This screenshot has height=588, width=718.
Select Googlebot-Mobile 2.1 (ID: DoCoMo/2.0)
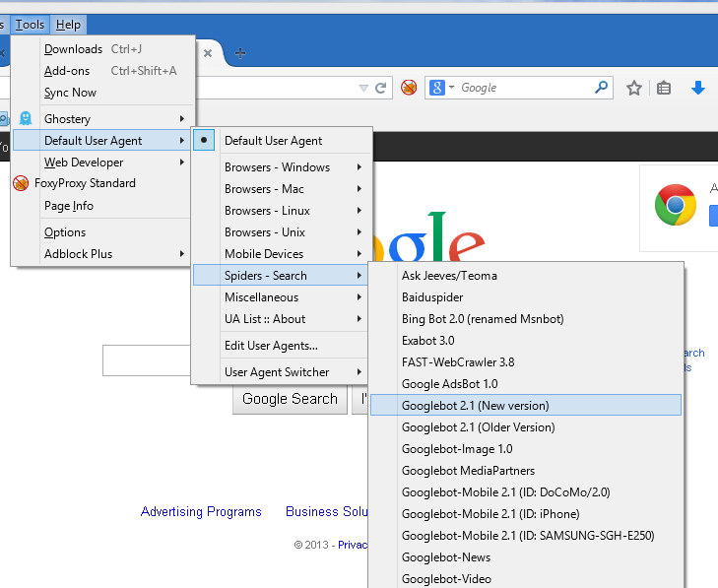526,492
